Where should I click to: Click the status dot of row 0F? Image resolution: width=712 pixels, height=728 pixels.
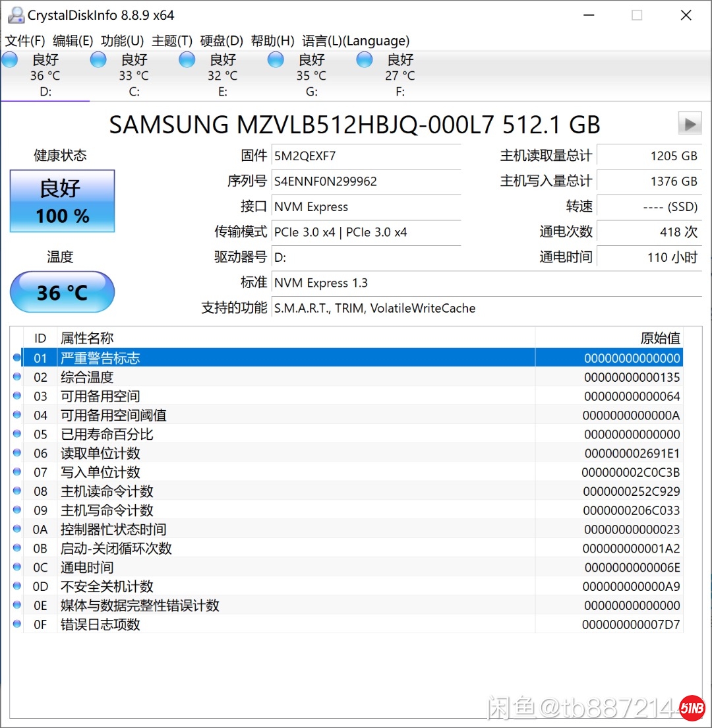16,624
